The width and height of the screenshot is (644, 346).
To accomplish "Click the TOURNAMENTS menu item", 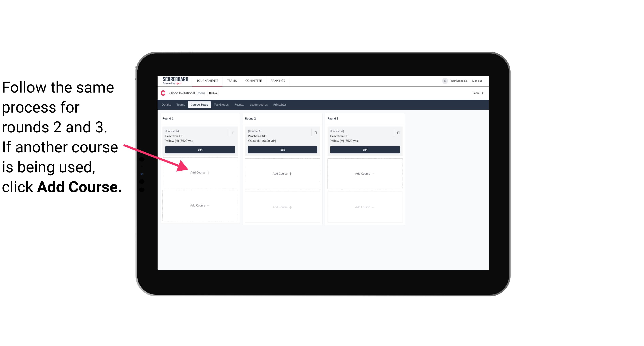I will click(x=208, y=80).
